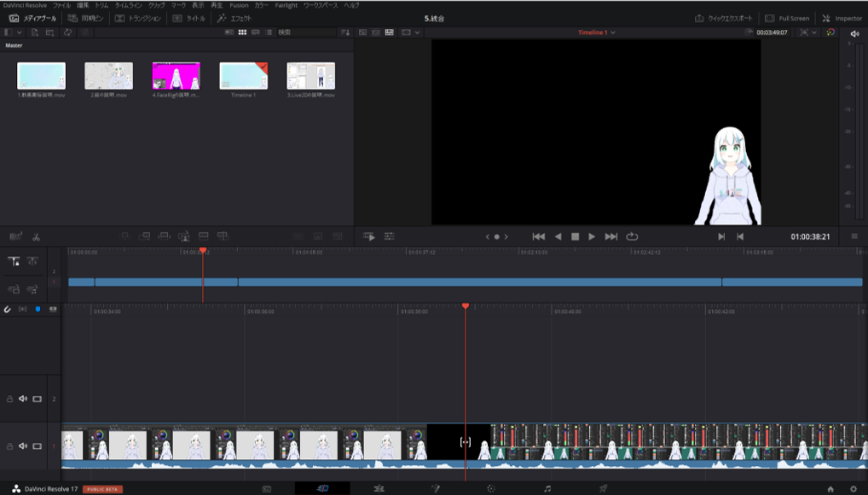The image size is (868, 495).
Task: Click the split clip scissors icon
Action: coord(36,237)
